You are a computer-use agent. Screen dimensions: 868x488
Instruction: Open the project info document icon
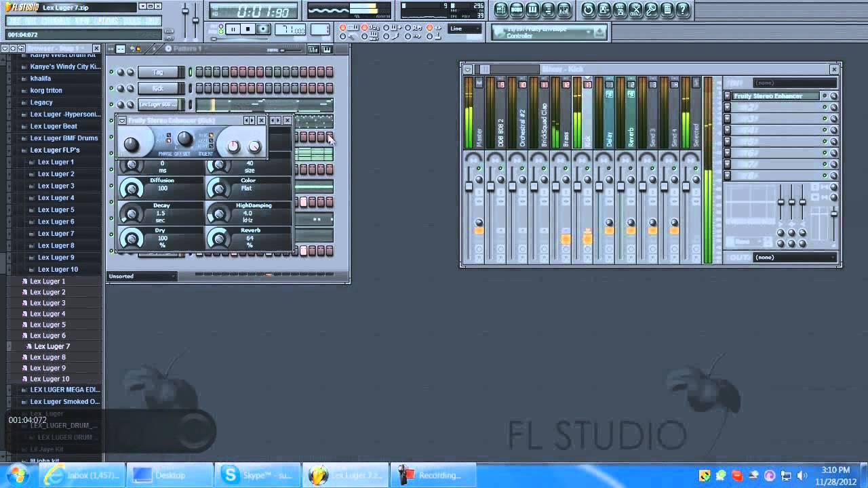[667, 9]
